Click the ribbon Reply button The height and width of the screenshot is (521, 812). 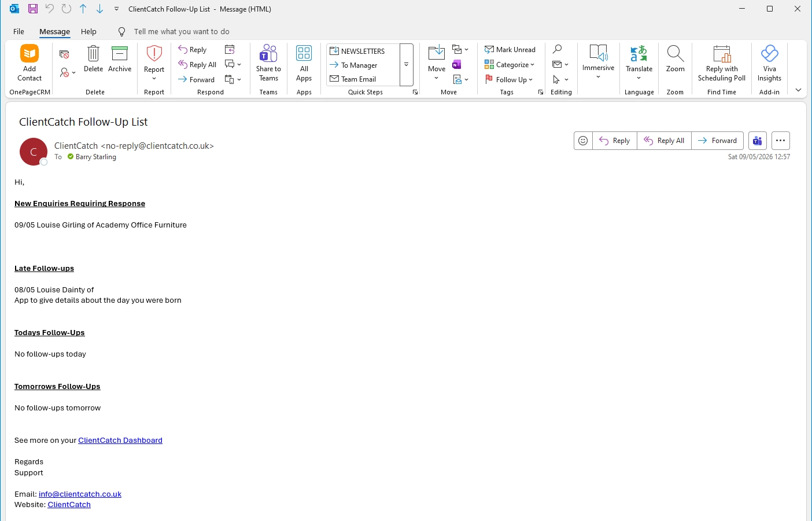point(193,50)
